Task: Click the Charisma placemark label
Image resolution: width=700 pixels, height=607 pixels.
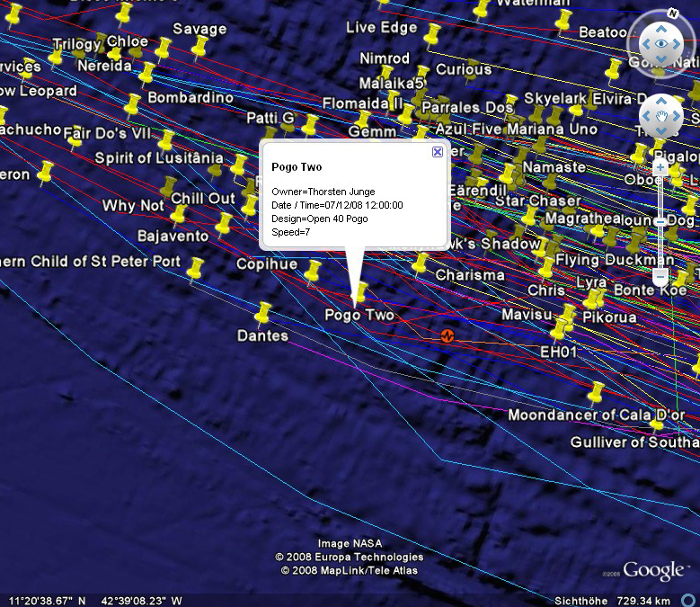Action: click(x=470, y=275)
